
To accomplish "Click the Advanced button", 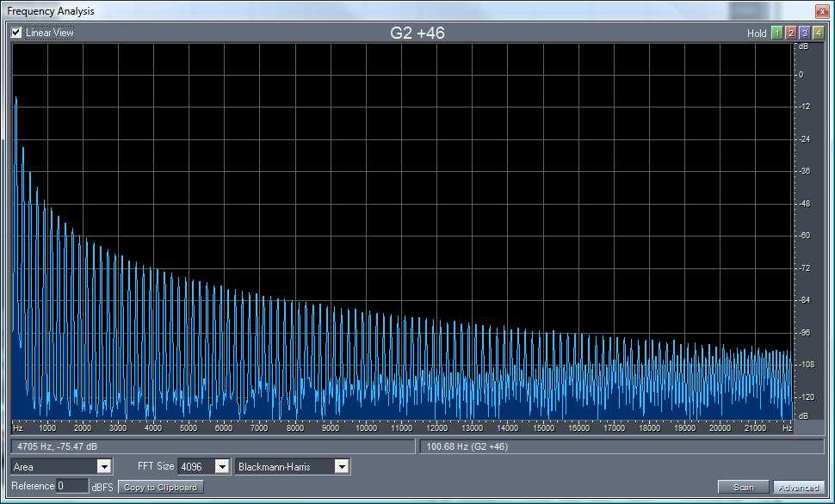I will coord(798,487).
